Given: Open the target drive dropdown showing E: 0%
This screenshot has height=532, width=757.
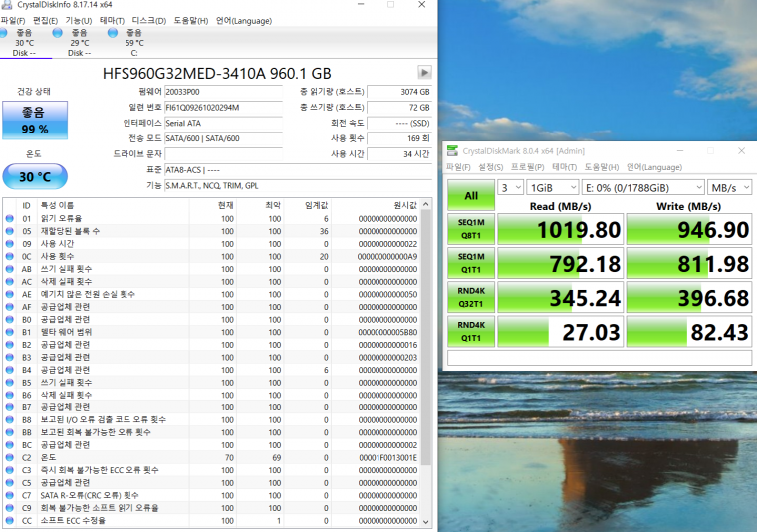Looking at the screenshot, I should click(x=643, y=187).
